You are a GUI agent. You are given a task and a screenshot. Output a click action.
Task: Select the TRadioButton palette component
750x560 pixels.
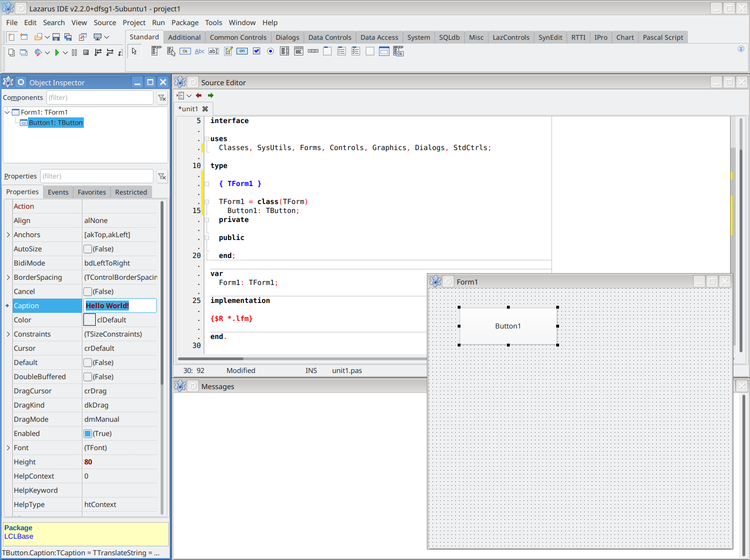[x=271, y=51]
